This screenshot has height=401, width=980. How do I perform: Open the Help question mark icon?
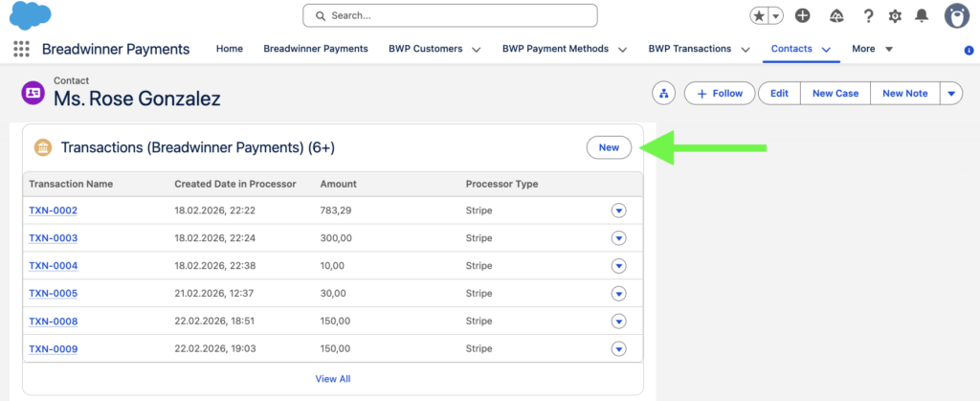click(x=868, y=16)
